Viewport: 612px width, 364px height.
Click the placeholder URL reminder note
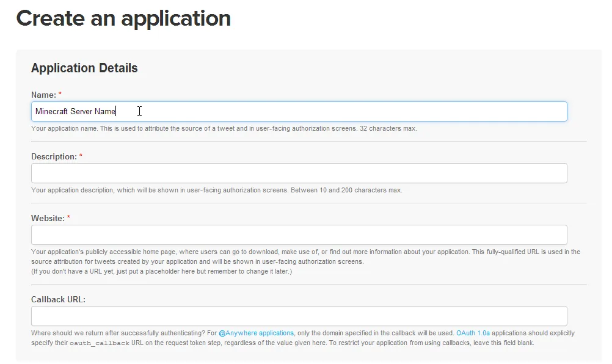pyautogui.click(x=162, y=272)
